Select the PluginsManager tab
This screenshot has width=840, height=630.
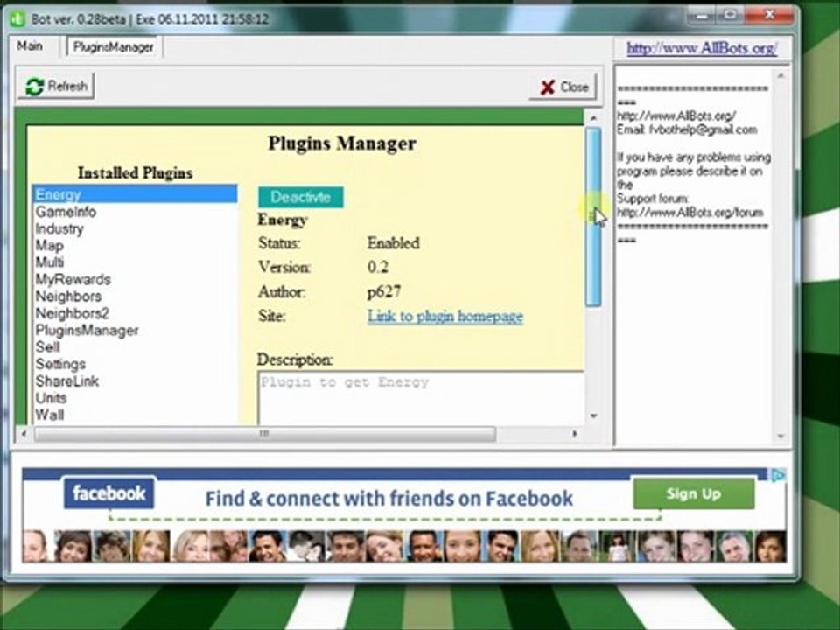(114, 47)
